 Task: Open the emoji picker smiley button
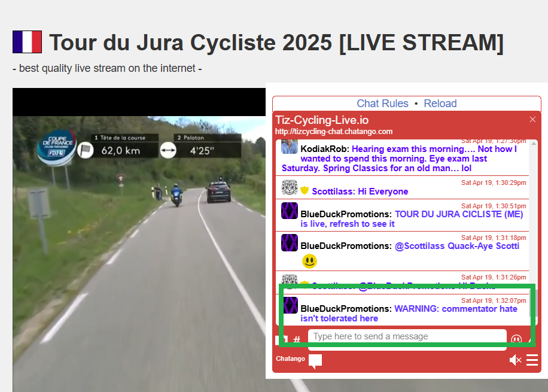[x=516, y=339]
